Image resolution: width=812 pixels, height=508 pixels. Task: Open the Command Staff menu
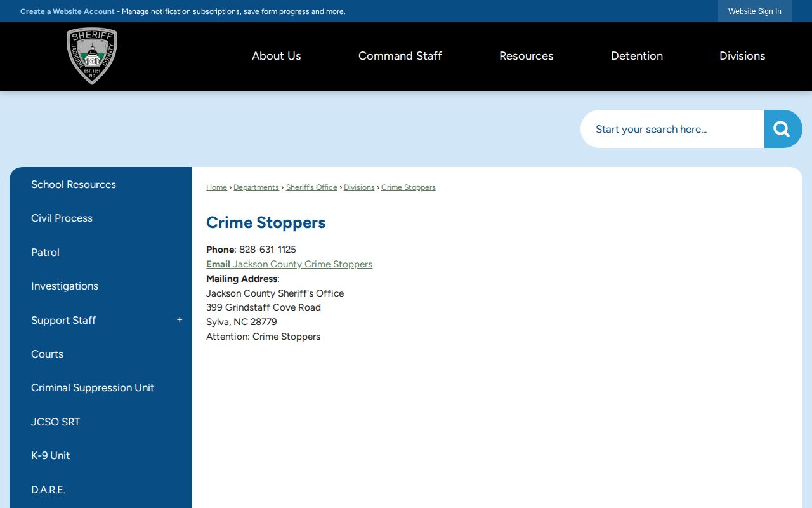(400, 56)
